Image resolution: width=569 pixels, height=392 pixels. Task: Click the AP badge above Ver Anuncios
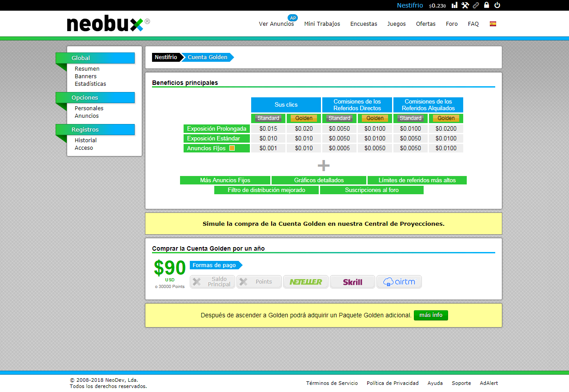point(293,18)
